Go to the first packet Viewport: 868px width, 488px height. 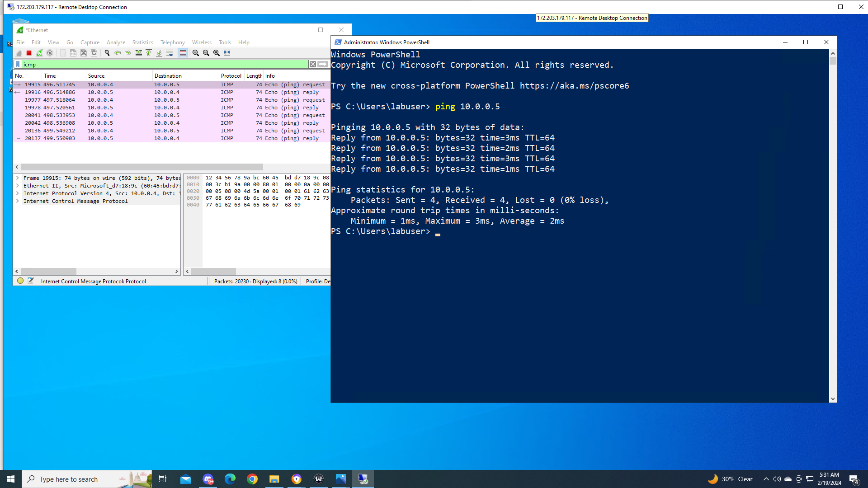pos(149,53)
